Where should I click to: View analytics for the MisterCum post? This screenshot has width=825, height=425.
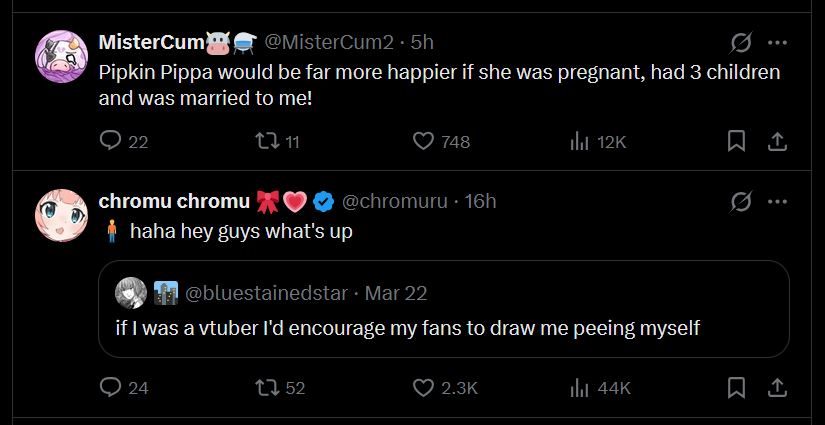click(579, 142)
